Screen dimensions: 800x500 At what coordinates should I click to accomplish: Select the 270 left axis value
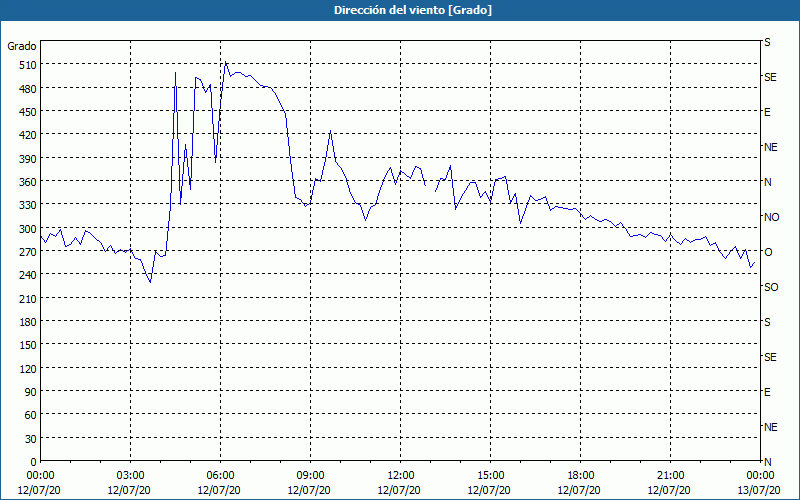28,252
